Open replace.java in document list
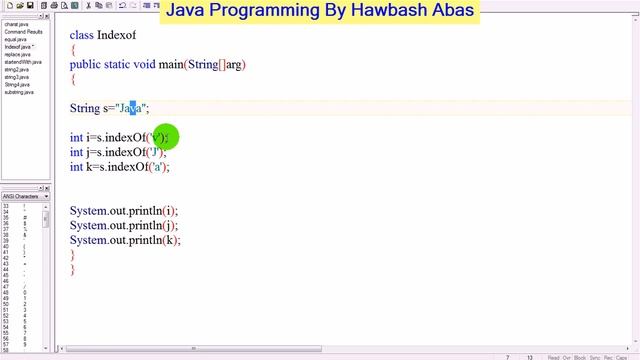The image size is (640, 360). (x=18, y=55)
